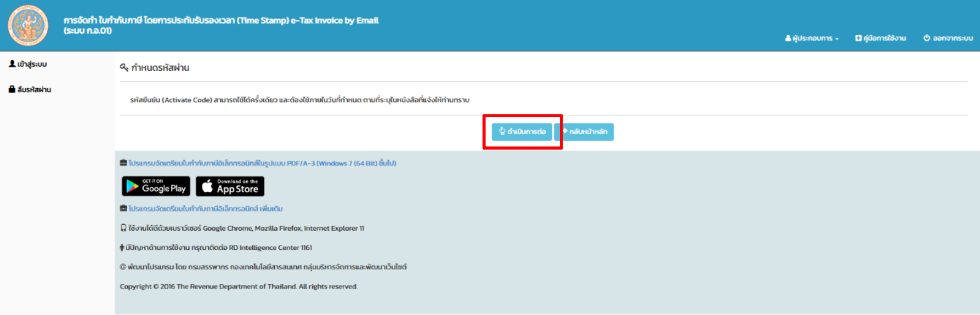Open คู่มือการใช้งาน user manual
980x315 pixels.
pos(884,38)
